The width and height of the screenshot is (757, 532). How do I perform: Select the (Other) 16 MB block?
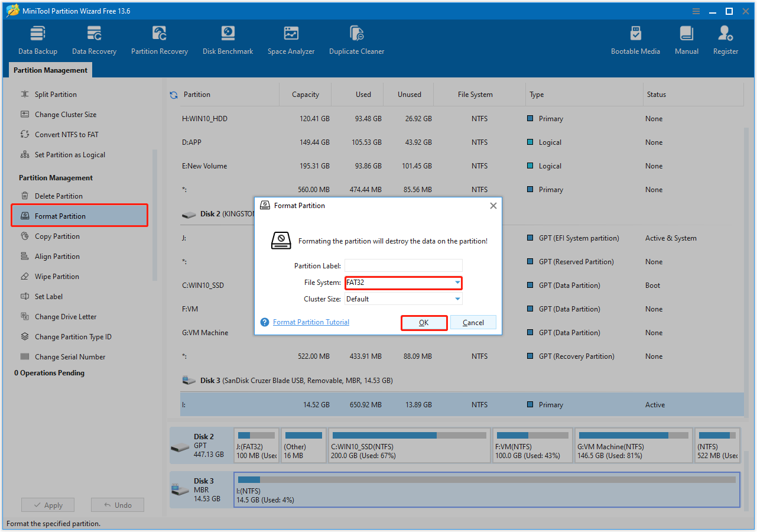tap(304, 446)
